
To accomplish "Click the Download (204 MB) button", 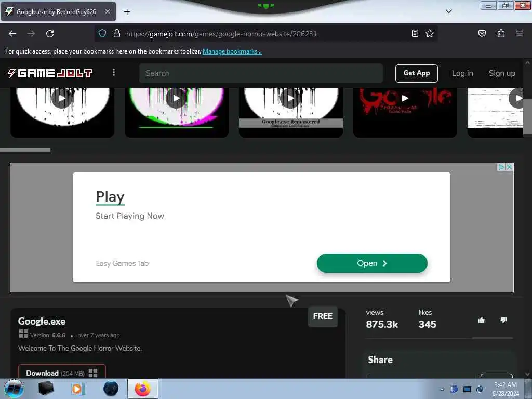I will pyautogui.click(x=62, y=373).
